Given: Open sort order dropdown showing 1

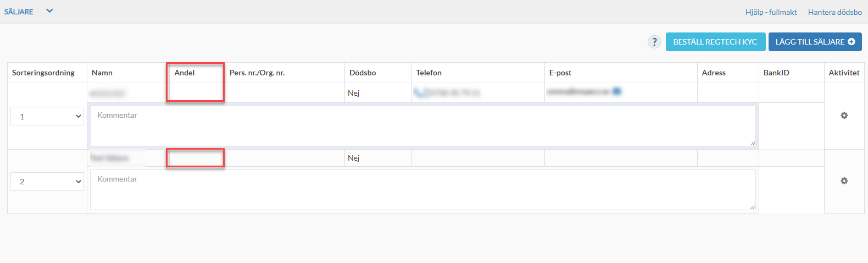Looking at the screenshot, I should coord(47,116).
